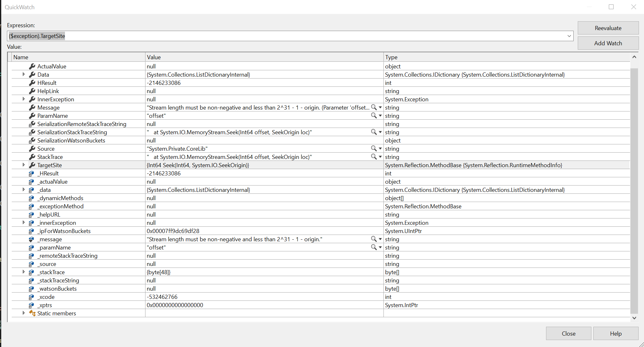Image resolution: width=644 pixels, height=347 pixels.
Task: Open the visualizer dropdown arrow beside _paramName
Action: [379, 247]
